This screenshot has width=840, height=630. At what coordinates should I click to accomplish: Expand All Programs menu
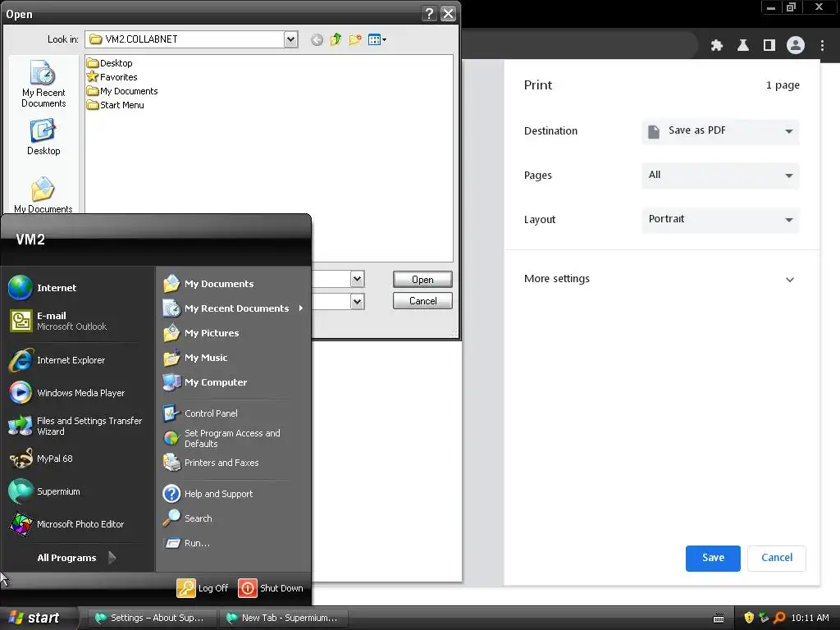coord(76,558)
